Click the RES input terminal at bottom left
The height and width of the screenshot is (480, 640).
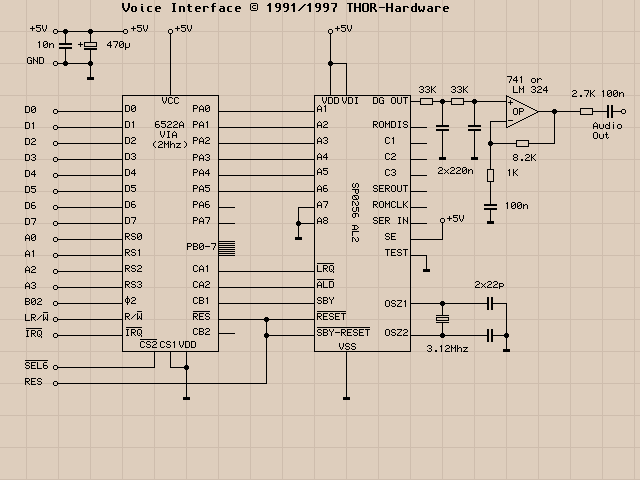coord(56,382)
